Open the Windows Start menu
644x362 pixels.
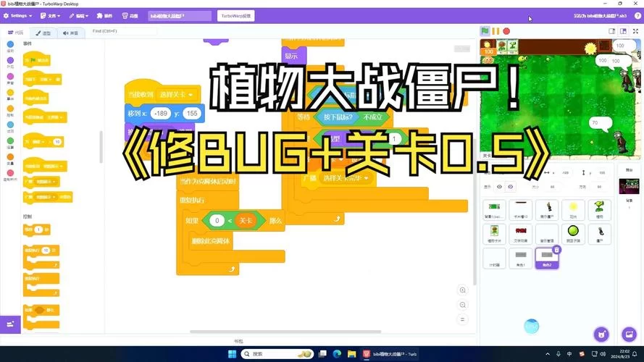pos(232,354)
